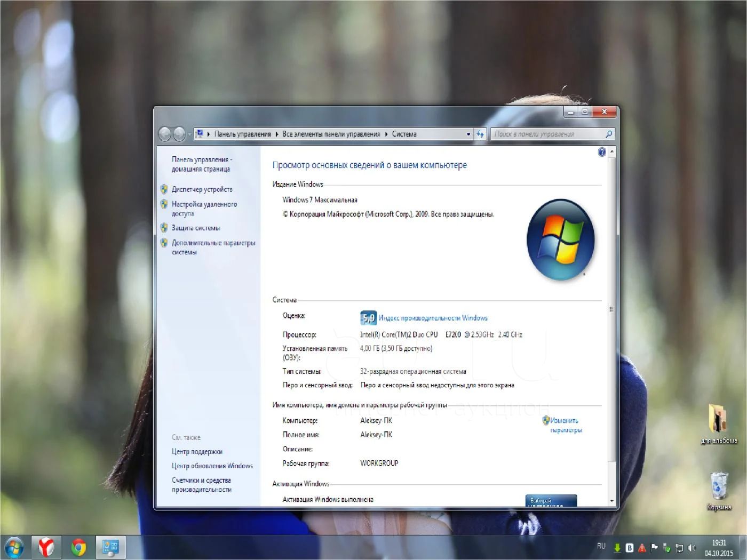This screenshot has width=747, height=560.
Task: Open the volume speaker tray icon
Action: pyautogui.click(x=692, y=548)
